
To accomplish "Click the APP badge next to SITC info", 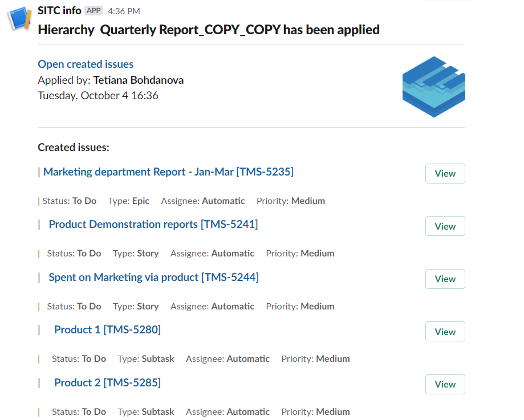I will click(x=94, y=11).
